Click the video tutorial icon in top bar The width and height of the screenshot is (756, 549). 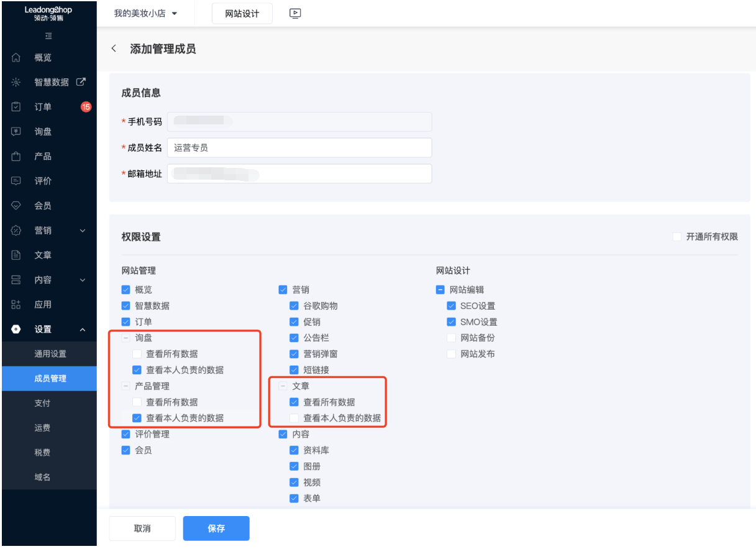coord(295,13)
